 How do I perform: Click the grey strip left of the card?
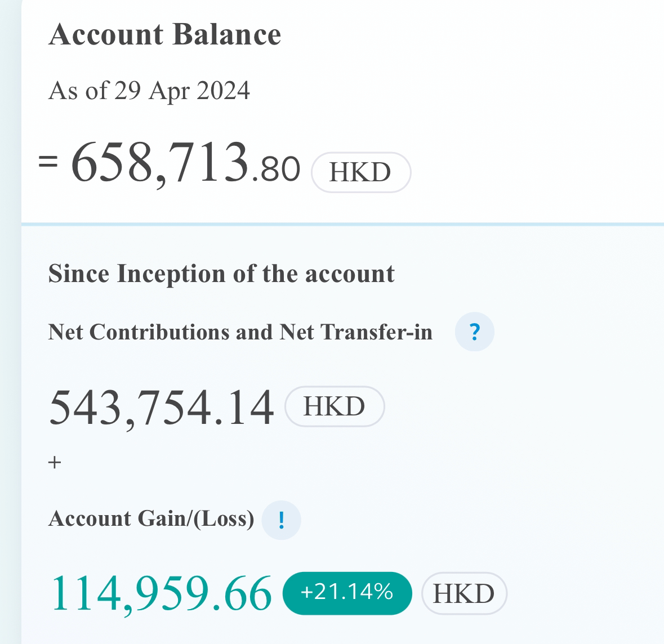[11, 322]
